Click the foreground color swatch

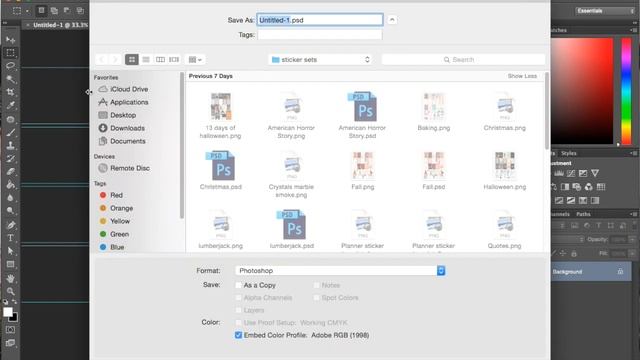(x=8, y=312)
